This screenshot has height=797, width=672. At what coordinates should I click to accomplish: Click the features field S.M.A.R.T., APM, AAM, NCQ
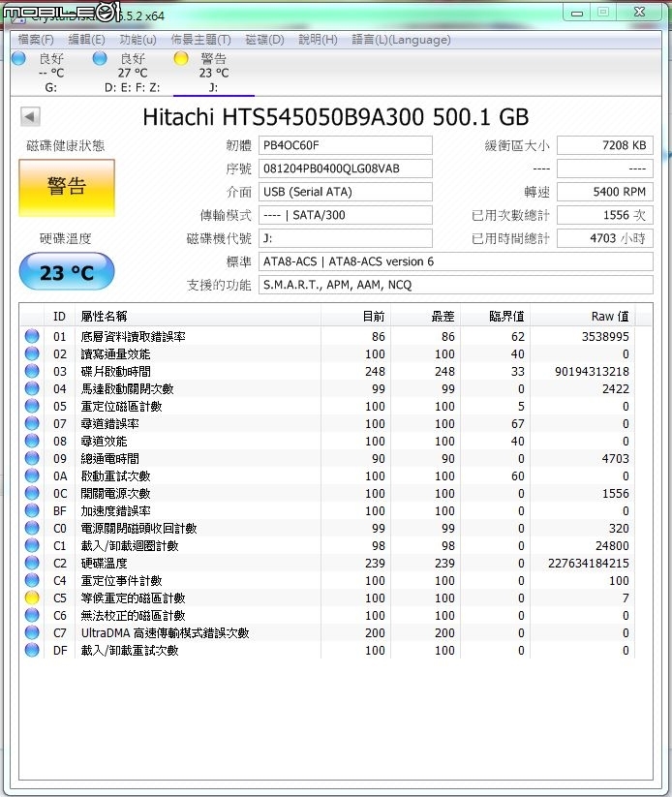coord(456,285)
